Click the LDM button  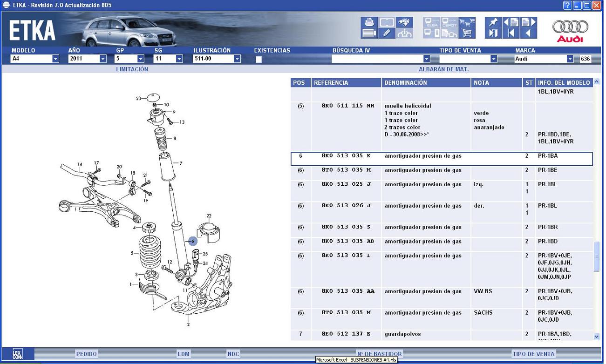click(x=184, y=354)
